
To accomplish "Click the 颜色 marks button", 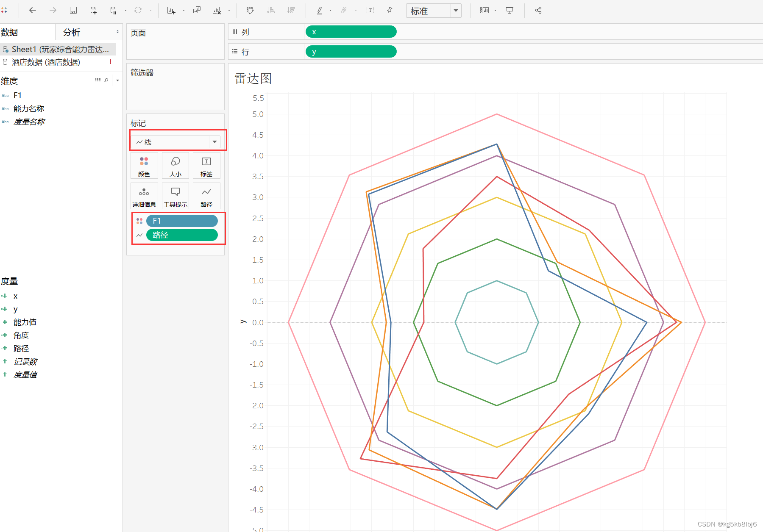I will coord(144,166).
